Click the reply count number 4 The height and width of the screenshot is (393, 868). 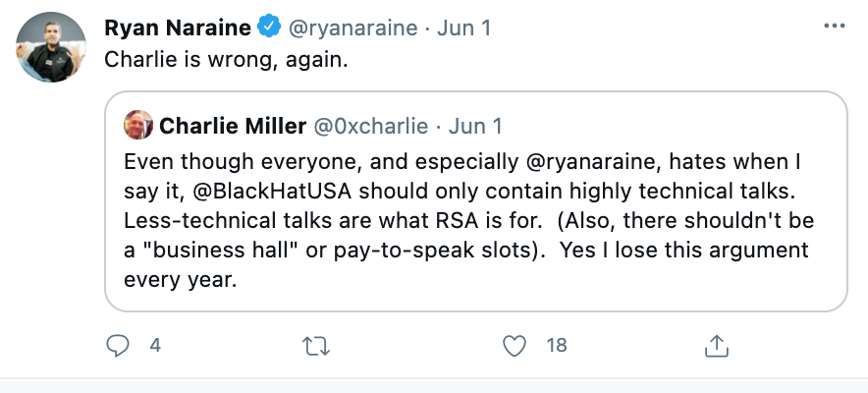tap(155, 345)
